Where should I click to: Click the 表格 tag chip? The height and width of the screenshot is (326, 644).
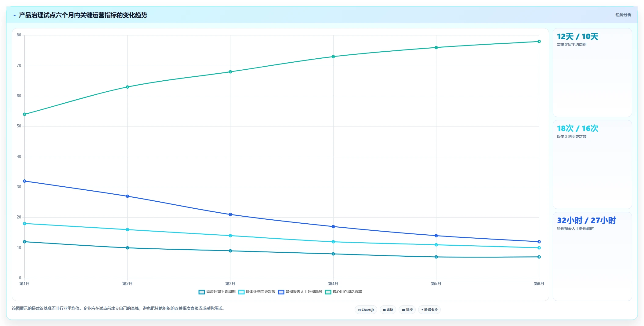pos(388,310)
